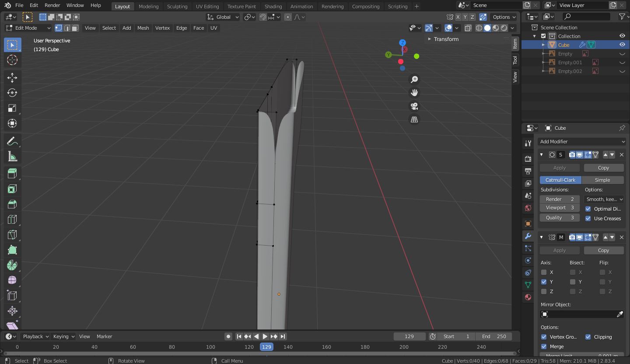Open the Render menu
Viewport: 630px width, 364px height.
pyautogui.click(x=52, y=5)
